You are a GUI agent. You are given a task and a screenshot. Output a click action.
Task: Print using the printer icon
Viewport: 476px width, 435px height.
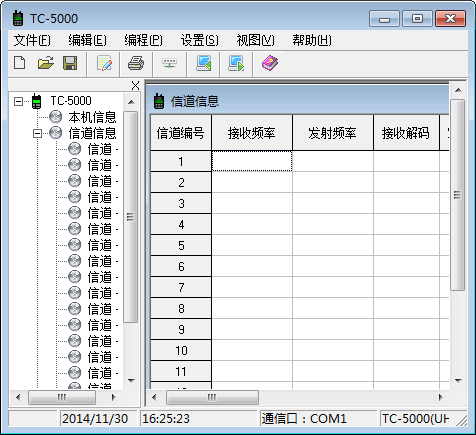[x=136, y=63]
